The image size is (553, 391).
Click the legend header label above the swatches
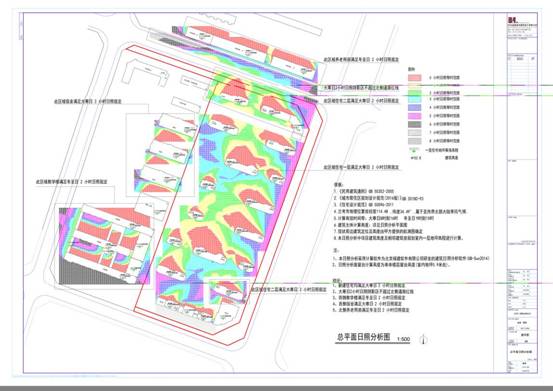[411, 69]
